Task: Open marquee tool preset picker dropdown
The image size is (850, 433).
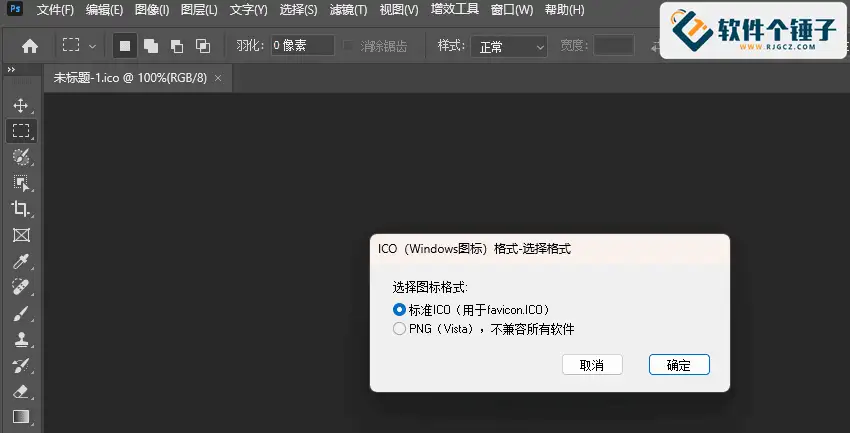Action: 92,47
